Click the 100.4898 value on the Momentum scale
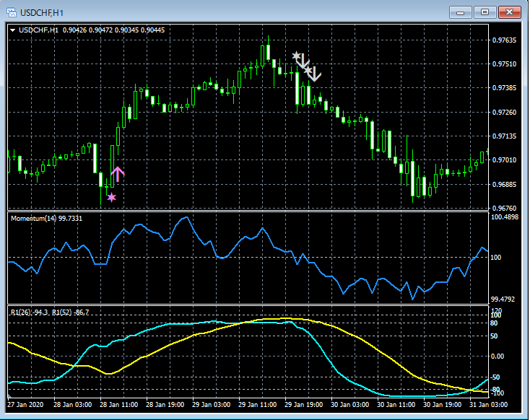The width and height of the screenshot is (530, 420). [505, 216]
